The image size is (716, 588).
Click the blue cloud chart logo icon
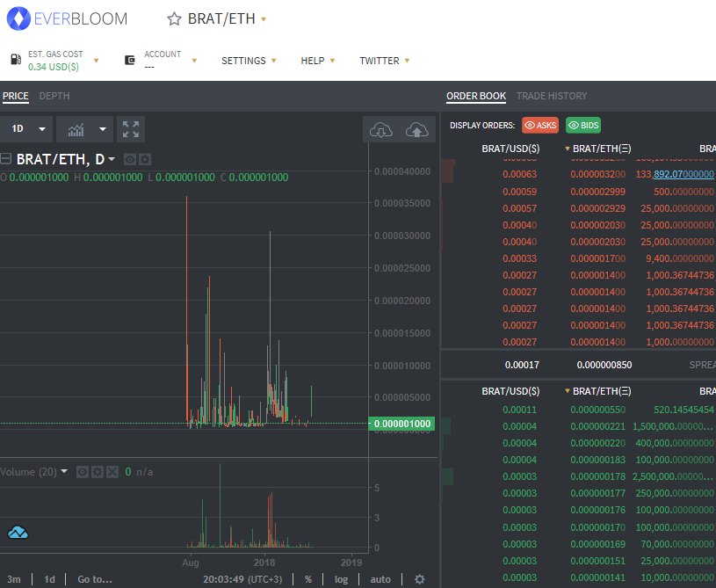(x=18, y=533)
